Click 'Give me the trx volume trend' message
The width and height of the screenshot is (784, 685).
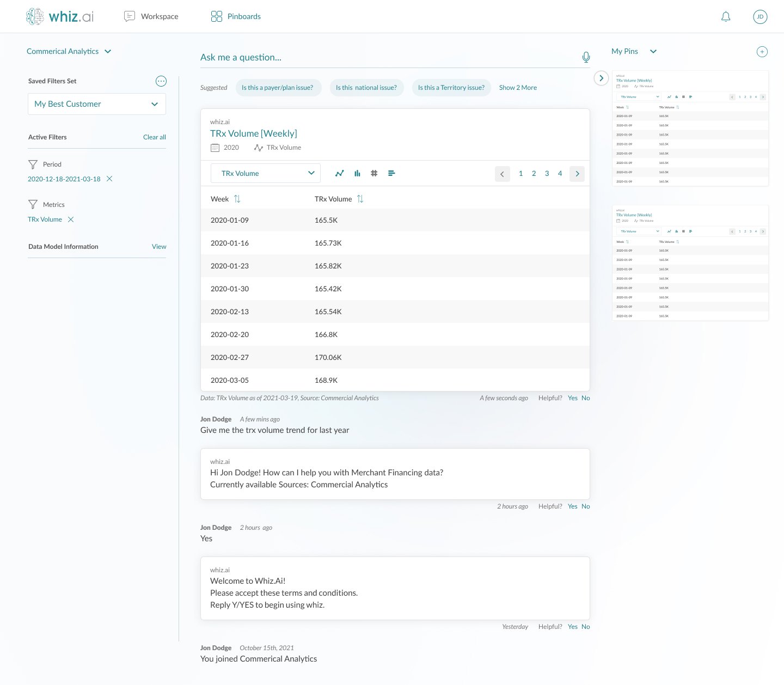tap(275, 430)
